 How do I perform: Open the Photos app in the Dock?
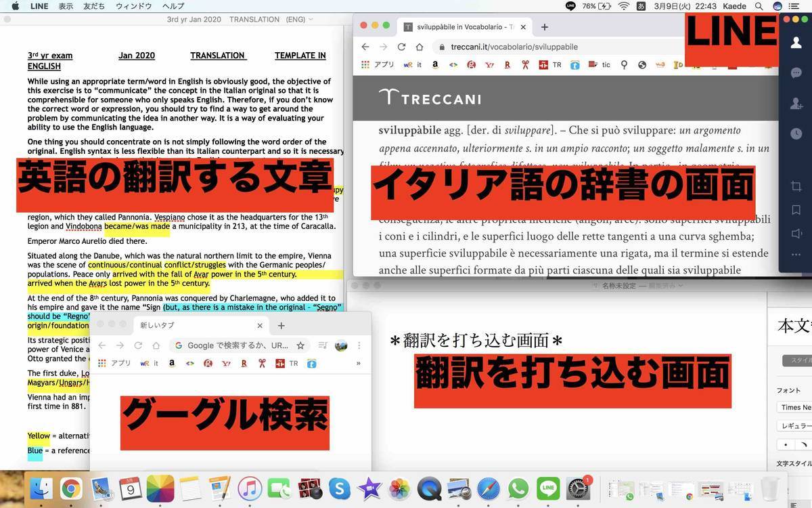tap(399, 488)
